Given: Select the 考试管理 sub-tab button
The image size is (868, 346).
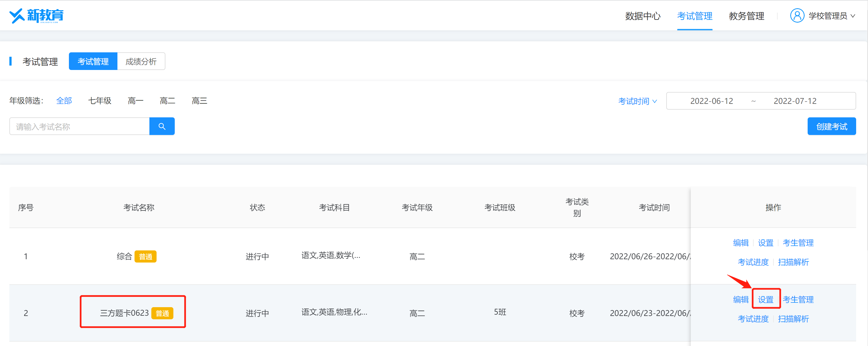Looking at the screenshot, I should click(93, 61).
